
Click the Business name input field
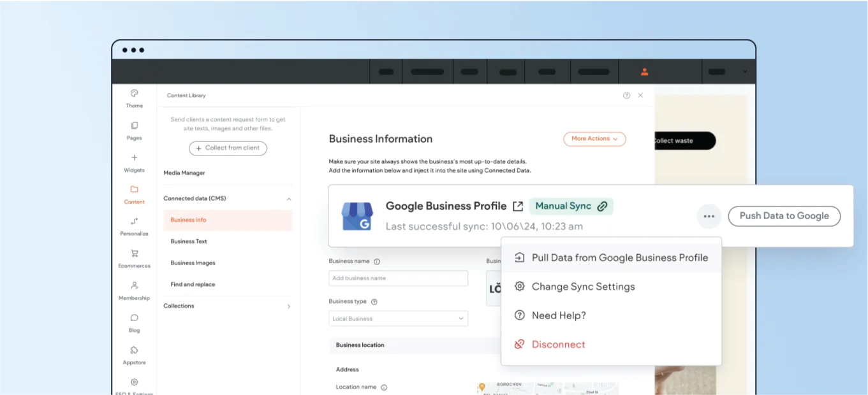point(399,278)
